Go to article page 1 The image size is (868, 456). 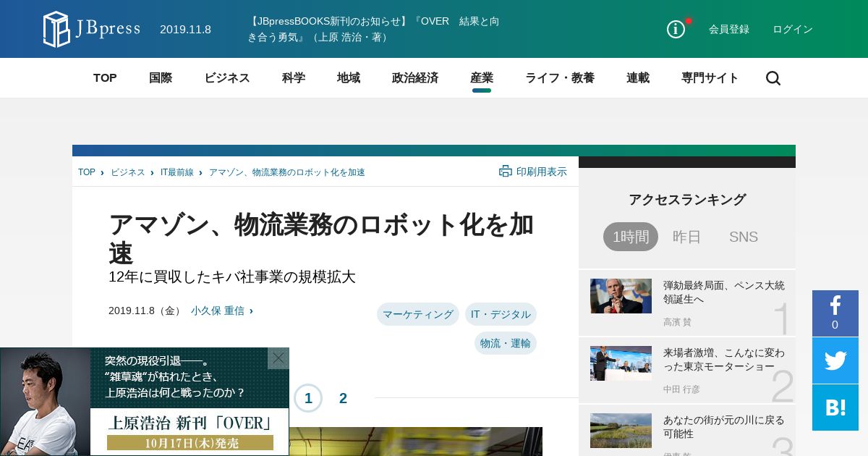308,398
